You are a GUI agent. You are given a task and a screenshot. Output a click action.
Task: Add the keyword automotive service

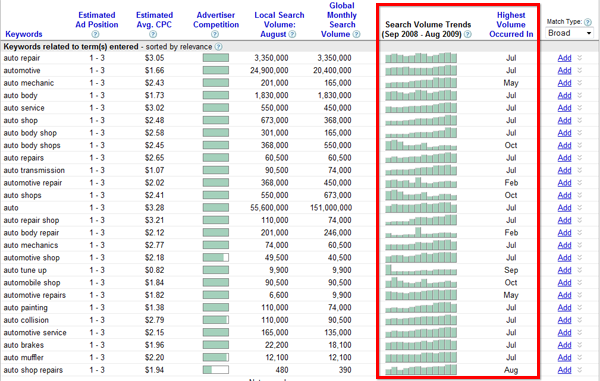(x=564, y=332)
